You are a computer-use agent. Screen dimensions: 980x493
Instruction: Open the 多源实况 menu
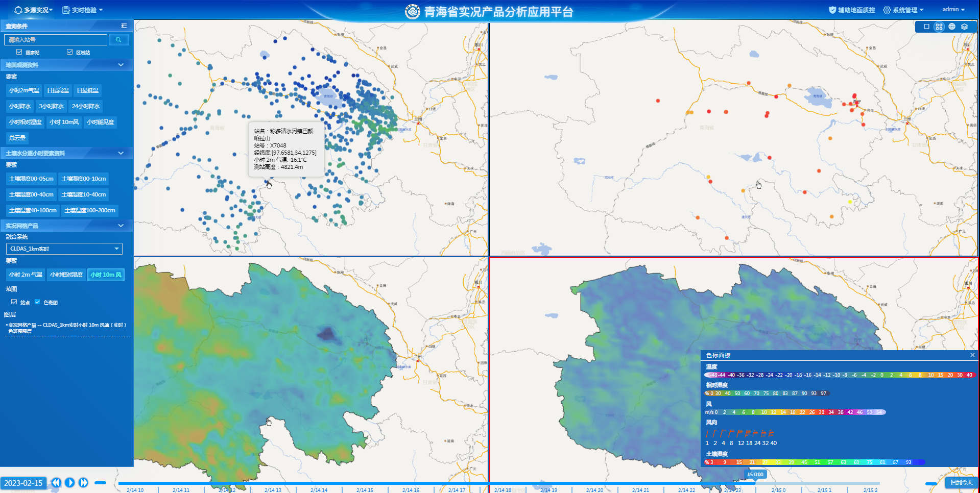pos(33,10)
